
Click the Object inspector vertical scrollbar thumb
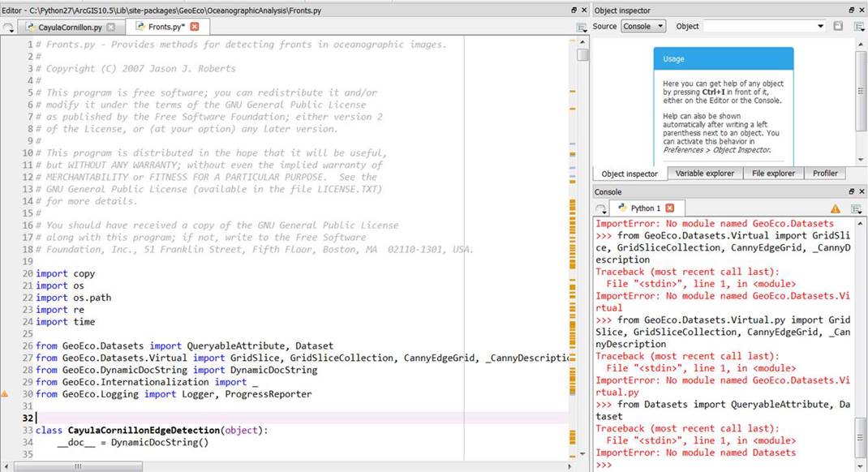click(x=860, y=92)
